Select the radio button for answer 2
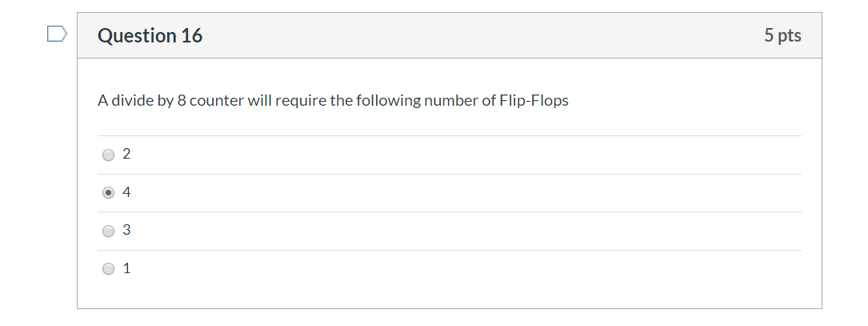 pos(109,155)
